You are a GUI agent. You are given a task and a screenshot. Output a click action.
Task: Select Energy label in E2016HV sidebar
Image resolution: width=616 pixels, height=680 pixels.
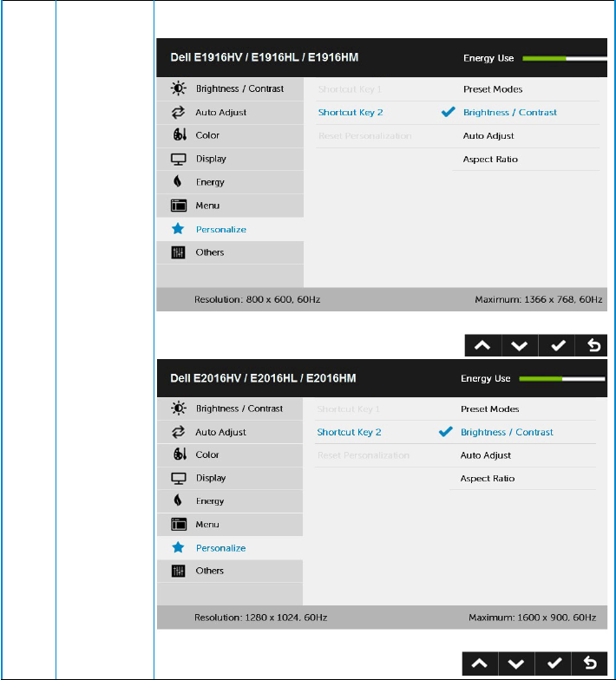[210, 501]
